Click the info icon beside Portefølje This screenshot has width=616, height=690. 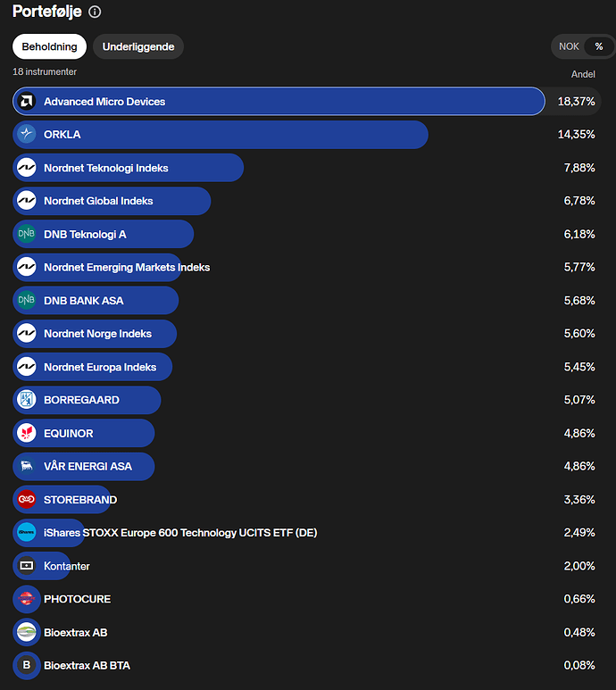point(96,12)
